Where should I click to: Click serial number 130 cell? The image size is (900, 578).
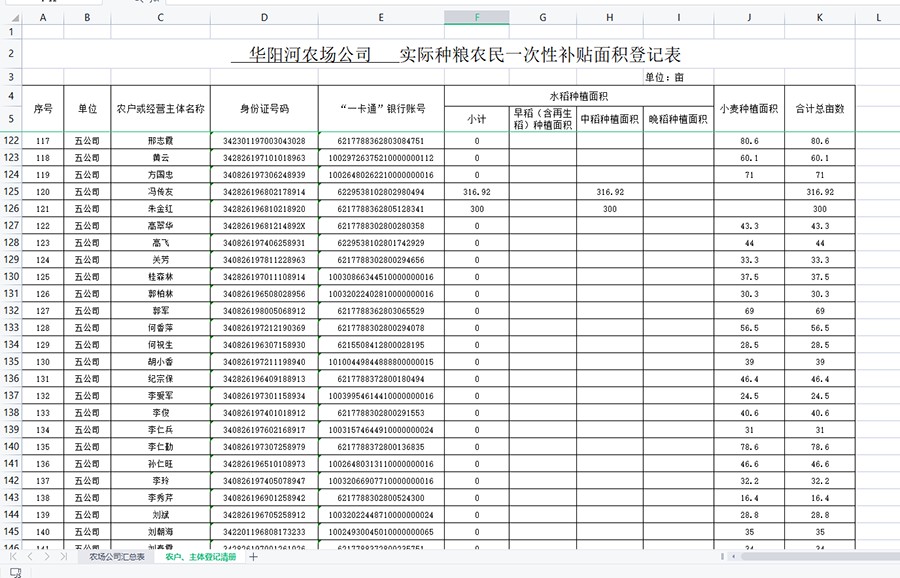[42, 362]
